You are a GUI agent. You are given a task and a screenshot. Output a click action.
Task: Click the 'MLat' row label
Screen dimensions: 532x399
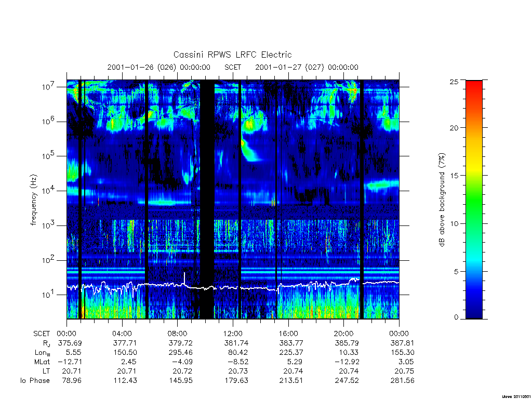pos(42,362)
